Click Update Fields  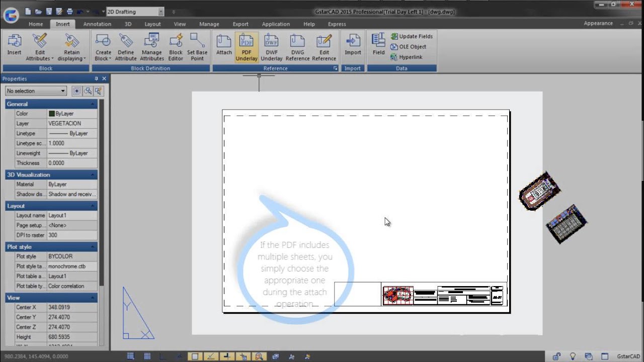pyautogui.click(x=412, y=36)
